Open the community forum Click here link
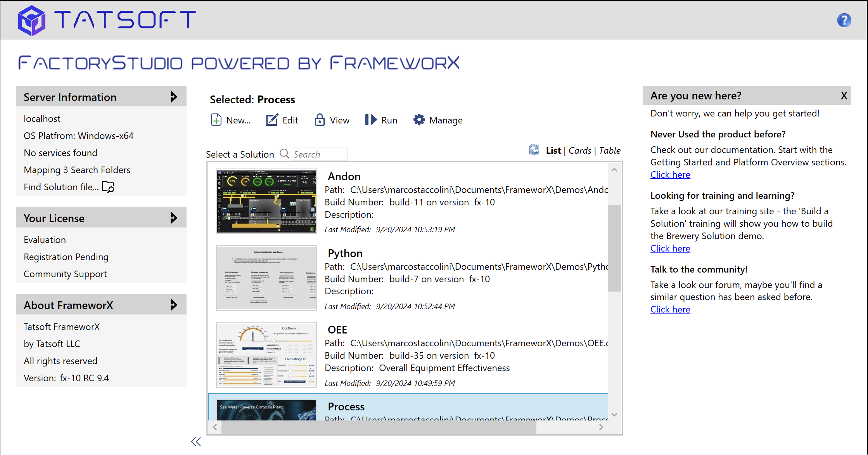This screenshot has height=455, width=868. coord(670,309)
